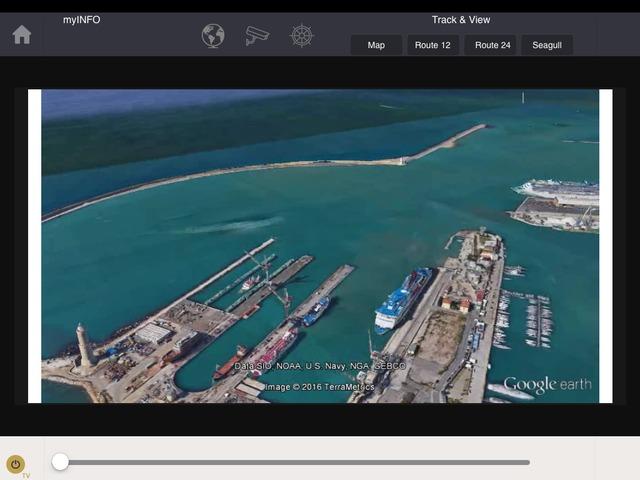This screenshot has width=640, height=480.
Task: Open the globe world view icon
Action: pos(213,36)
